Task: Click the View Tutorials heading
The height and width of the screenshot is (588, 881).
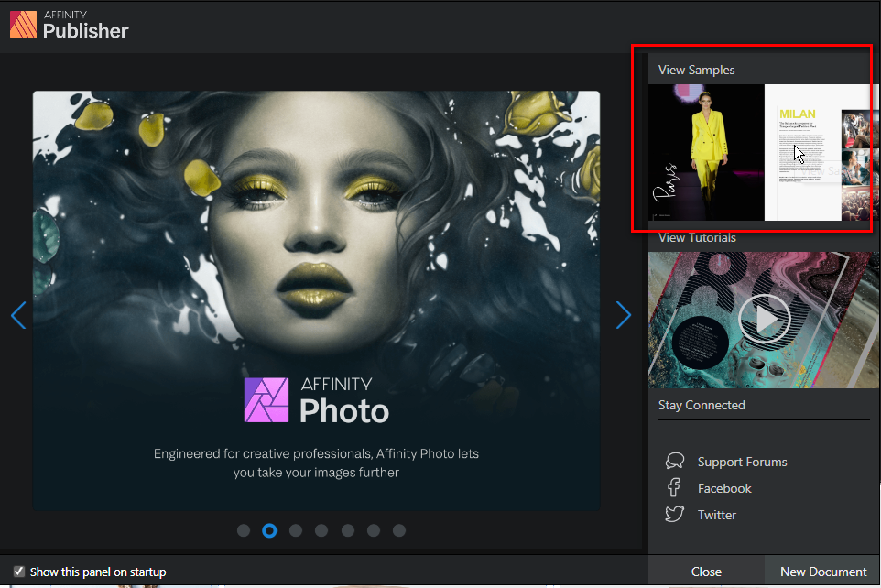Action: pos(697,238)
